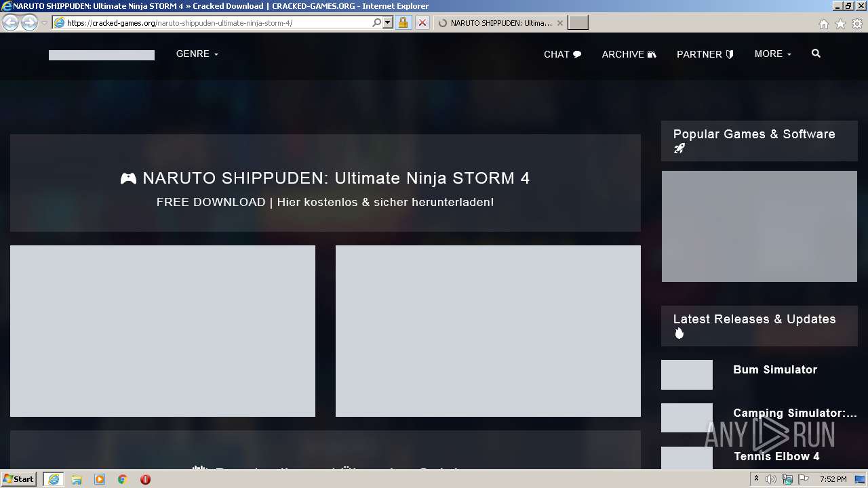
Task: Click the browser Home icon
Action: (823, 24)
